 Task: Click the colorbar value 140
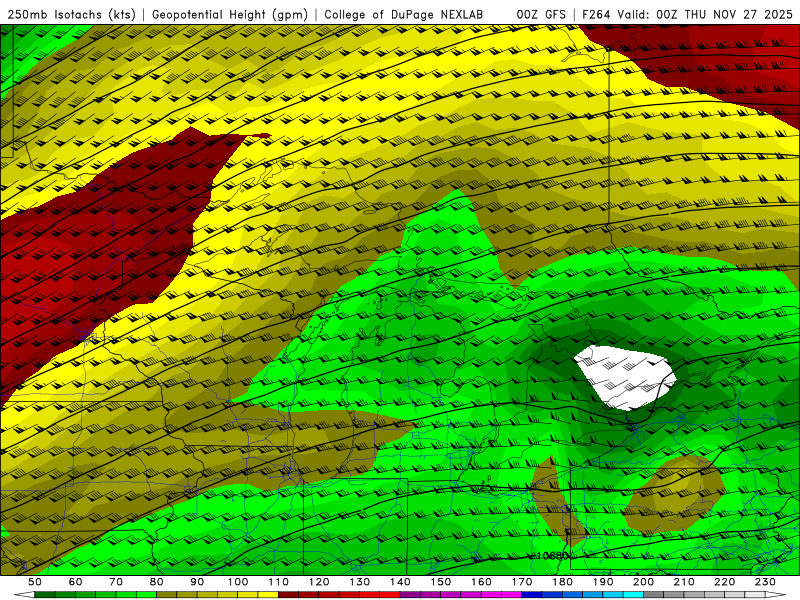pos(400,582)
